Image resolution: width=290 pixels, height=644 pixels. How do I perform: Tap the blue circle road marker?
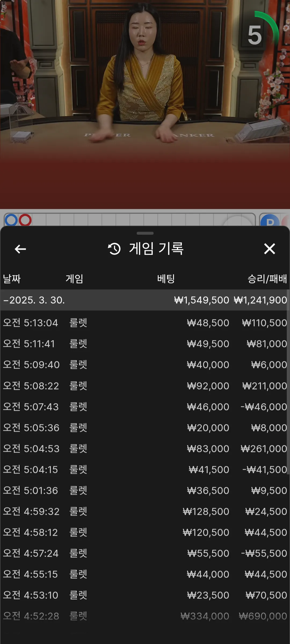coord(11,220)
